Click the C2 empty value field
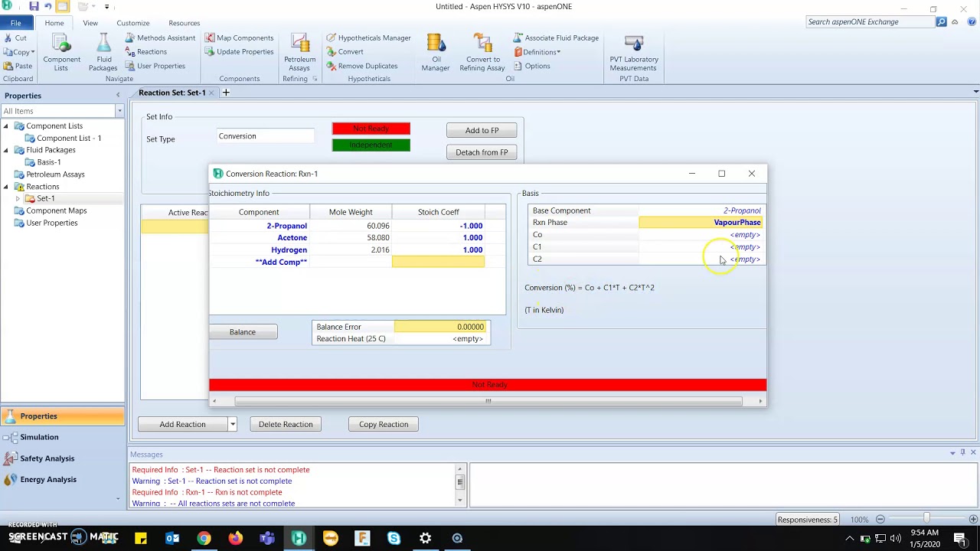 tap(701, 259)
